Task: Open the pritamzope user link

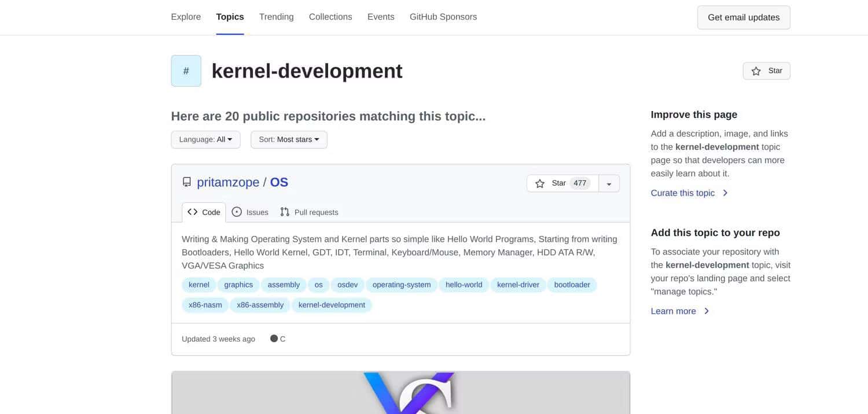Action: (228, 182)
